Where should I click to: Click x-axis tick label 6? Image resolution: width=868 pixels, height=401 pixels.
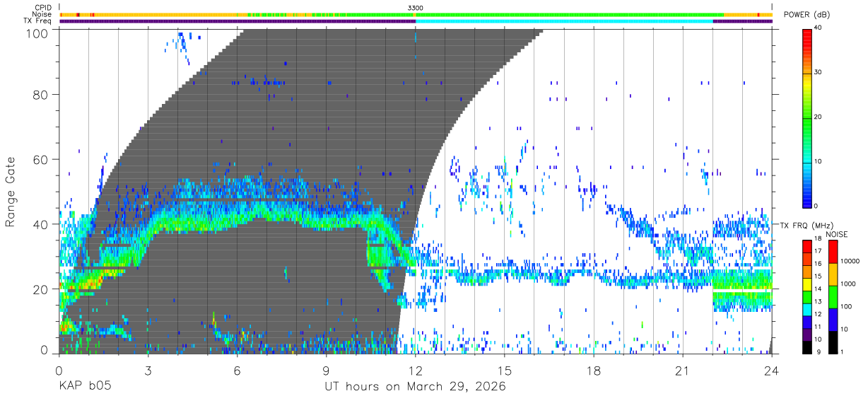tap(237, 371)
